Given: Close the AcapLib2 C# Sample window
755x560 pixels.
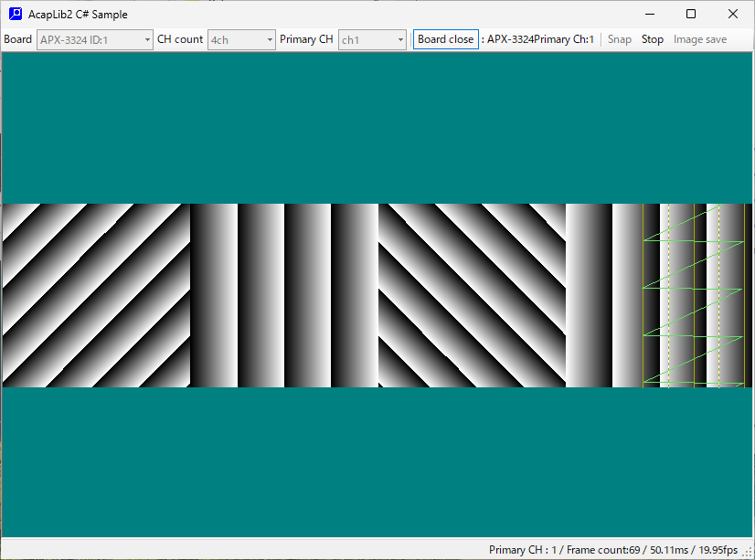Looking at the screenshot, I should click(x=733, y=14).
